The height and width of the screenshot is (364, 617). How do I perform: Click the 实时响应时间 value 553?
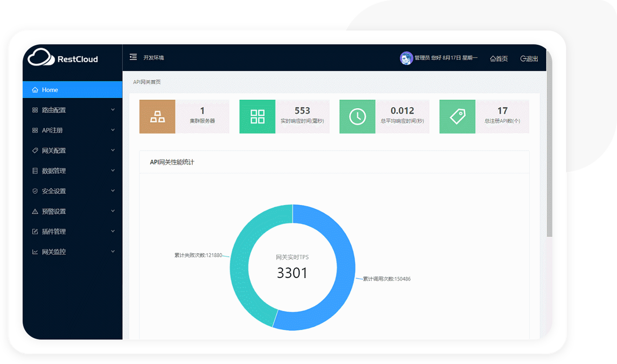coord(302,111)
